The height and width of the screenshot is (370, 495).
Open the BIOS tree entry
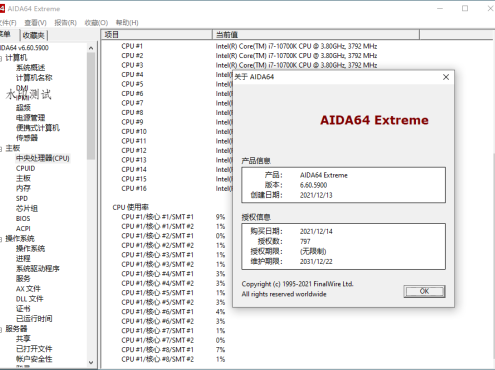[23, 218]
